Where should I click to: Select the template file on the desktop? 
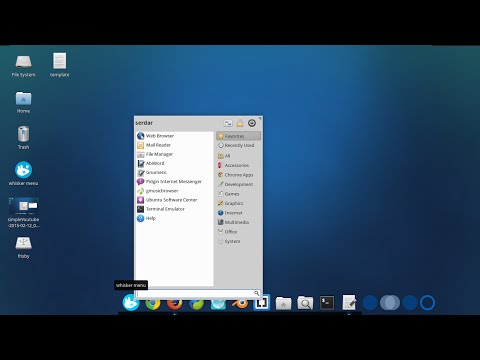tap(60, 65)
